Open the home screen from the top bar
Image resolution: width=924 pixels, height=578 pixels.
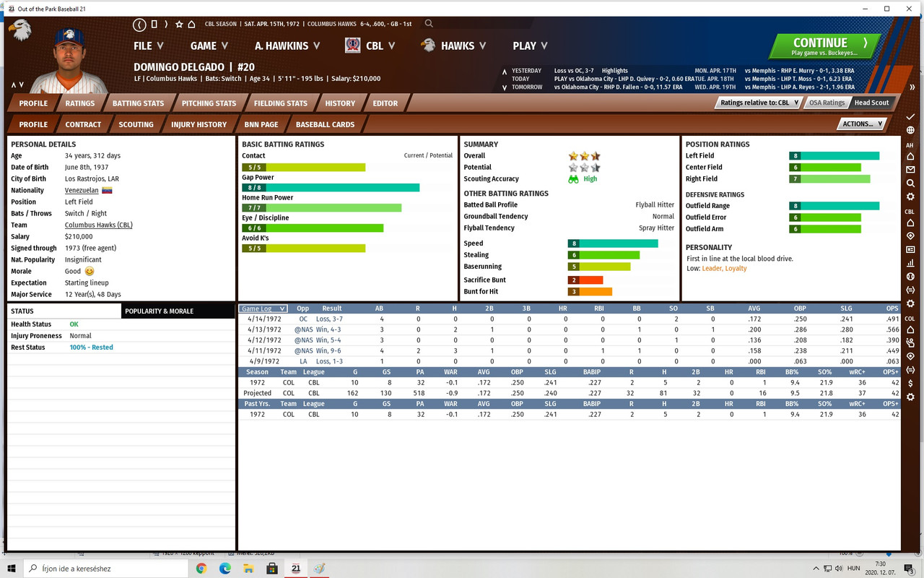pos(191,25)
